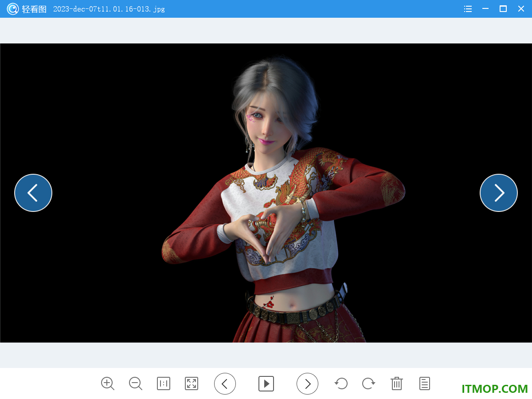This screenshot has width=532, height=399.
Task: Rotate image counterclockwise
Action: pyautogui.click(x=341, y=383)
